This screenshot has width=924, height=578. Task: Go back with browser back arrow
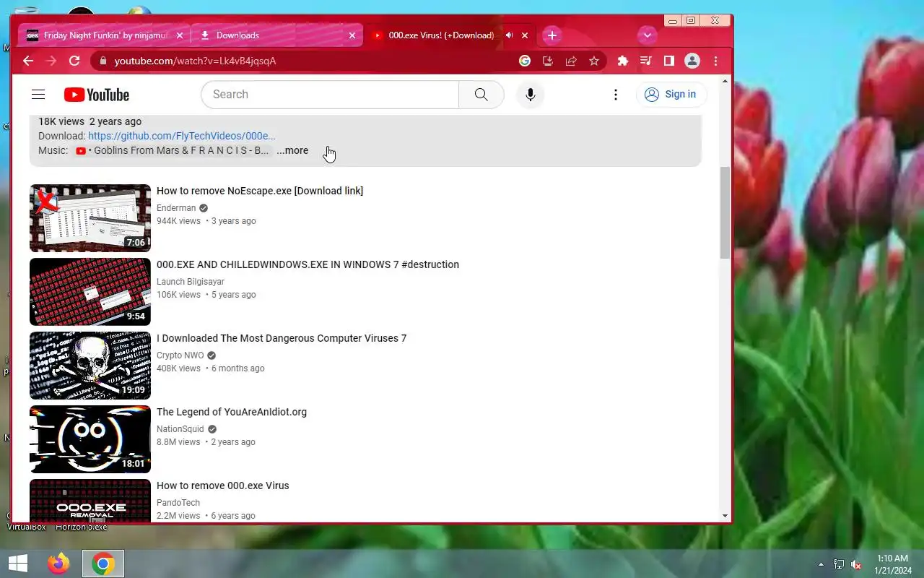(28, 61)
